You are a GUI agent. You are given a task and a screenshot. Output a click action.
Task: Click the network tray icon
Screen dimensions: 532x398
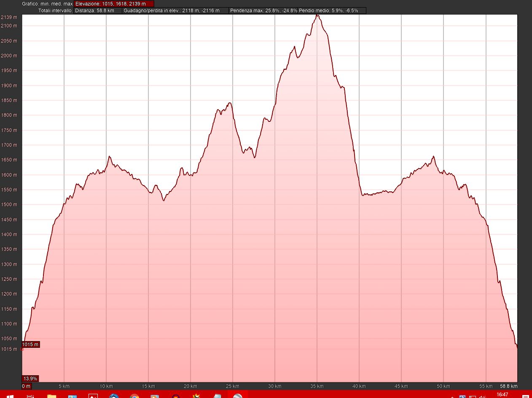click(472, 396)
